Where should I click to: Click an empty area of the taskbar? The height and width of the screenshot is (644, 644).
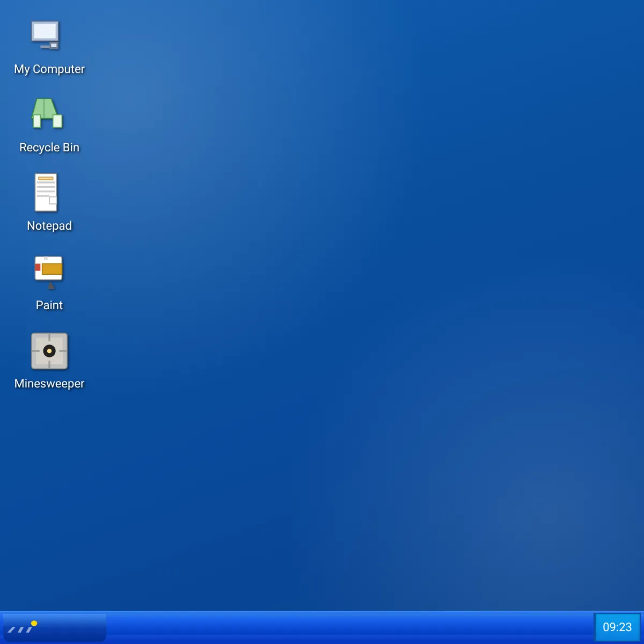click(349, 627)
